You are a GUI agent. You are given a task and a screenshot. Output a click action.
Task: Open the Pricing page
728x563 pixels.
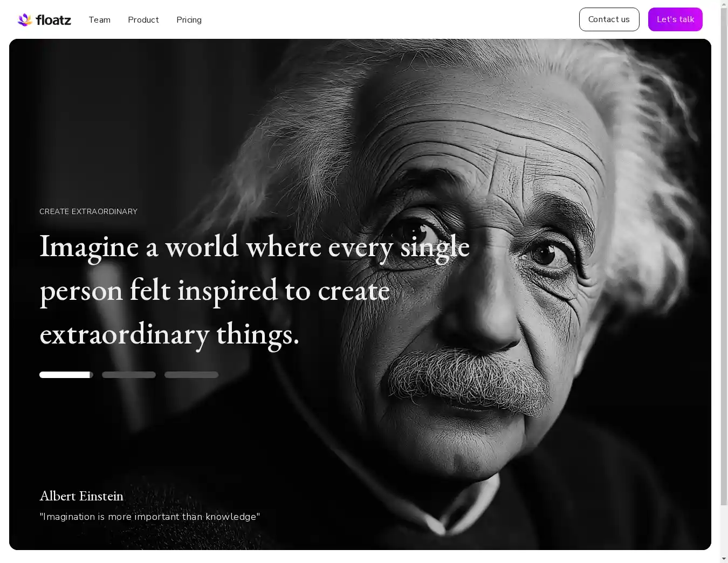(189, 20)
